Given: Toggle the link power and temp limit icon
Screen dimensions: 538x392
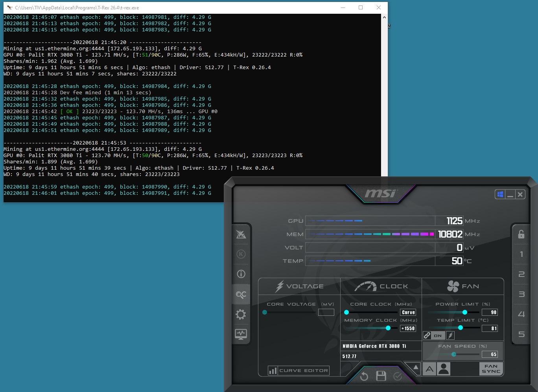Looking at the screenshot, I should [427, 335].
